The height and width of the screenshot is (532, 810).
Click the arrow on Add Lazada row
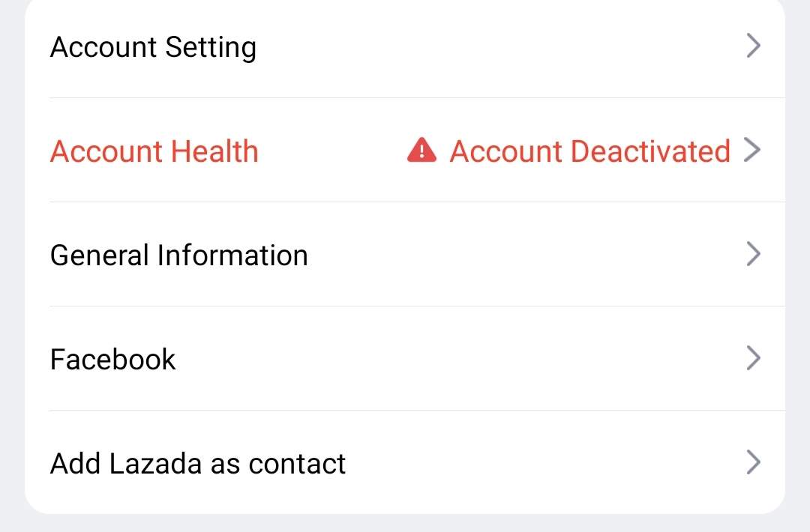pos(753,462)
